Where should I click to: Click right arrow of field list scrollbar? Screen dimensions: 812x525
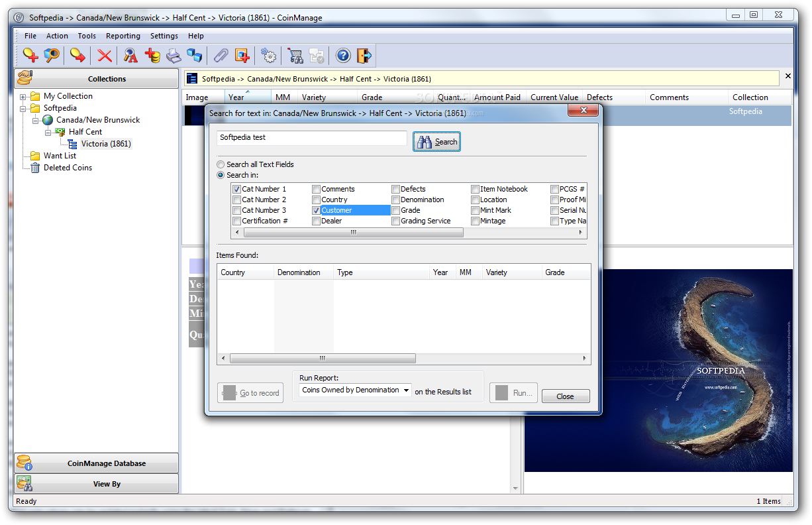click(x=582, y=233)
